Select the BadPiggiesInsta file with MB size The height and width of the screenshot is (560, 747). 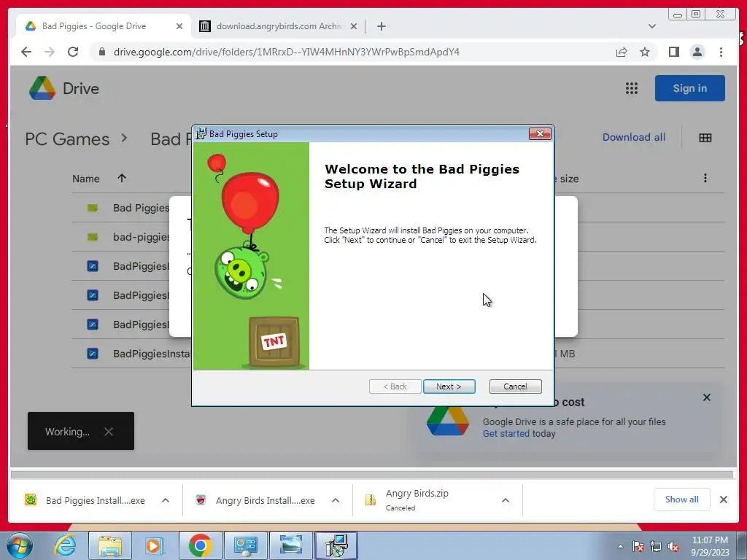[398, 354]
